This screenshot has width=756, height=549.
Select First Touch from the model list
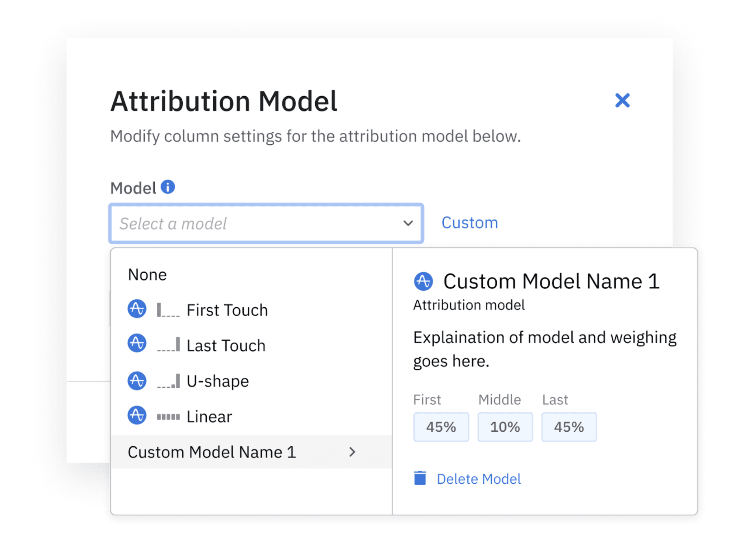coord(227,309)
